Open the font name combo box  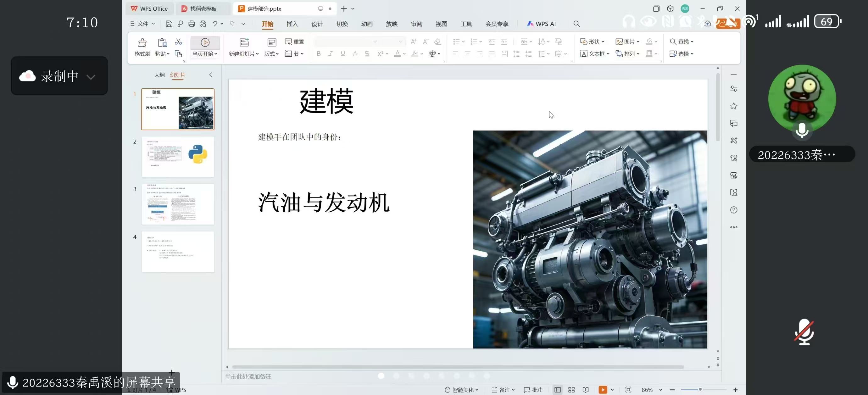pos(346,42)
